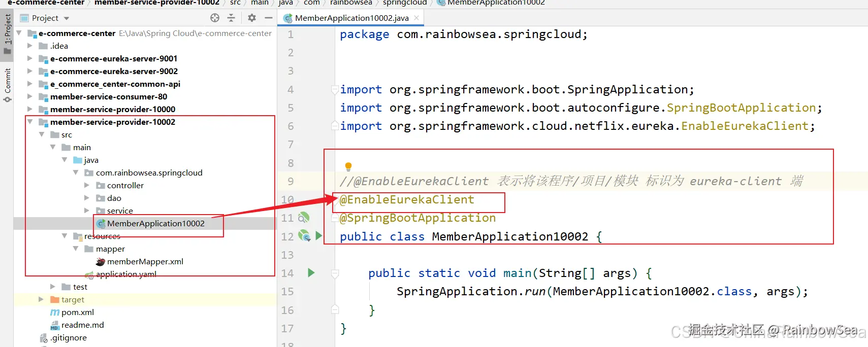Expand the e-commerce-eureka-server-9002 module
868x347 pixels.
pyautogui.click(x=30, y=71)
